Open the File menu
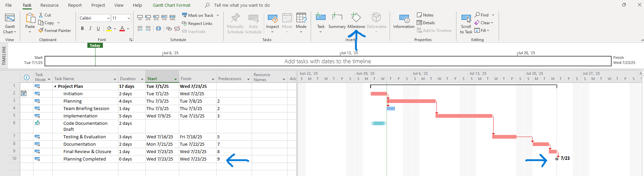 (x=9, y=5)
